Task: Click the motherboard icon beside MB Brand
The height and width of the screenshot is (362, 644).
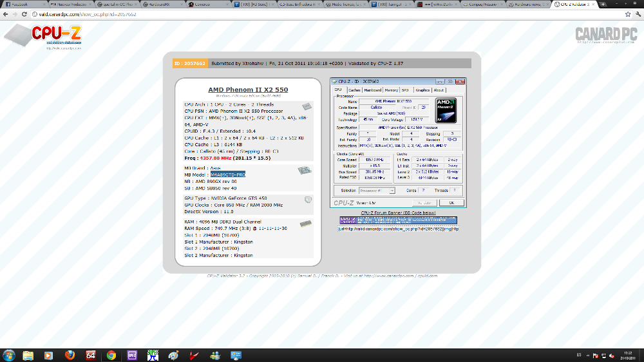Action: (305, 170)
